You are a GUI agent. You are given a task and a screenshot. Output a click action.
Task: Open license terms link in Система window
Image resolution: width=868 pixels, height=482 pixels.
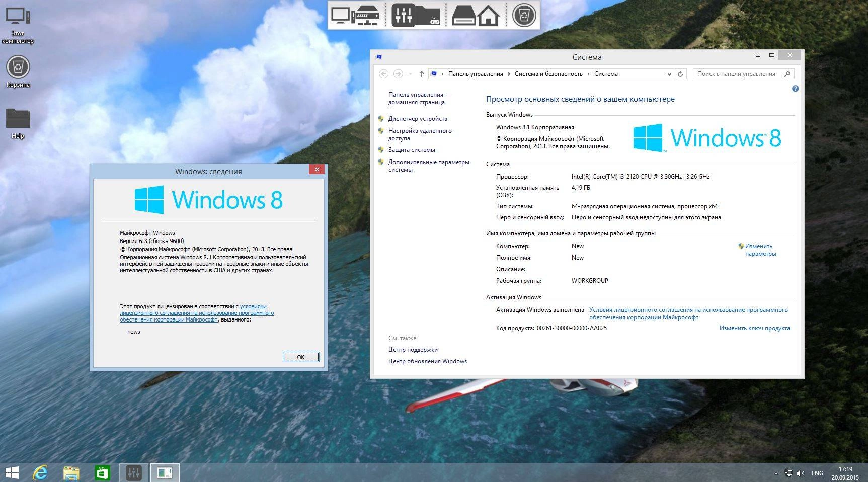(688, 313)
